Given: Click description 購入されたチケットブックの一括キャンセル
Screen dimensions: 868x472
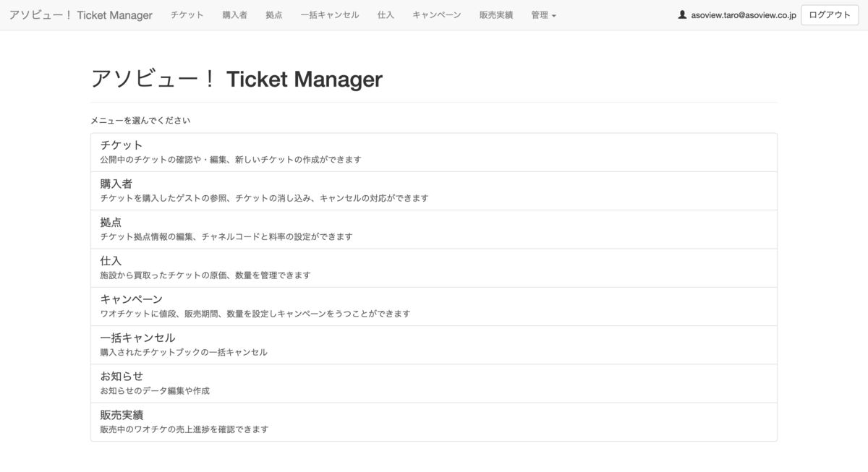Looking at the screenshot, I should tap(184, 352).
